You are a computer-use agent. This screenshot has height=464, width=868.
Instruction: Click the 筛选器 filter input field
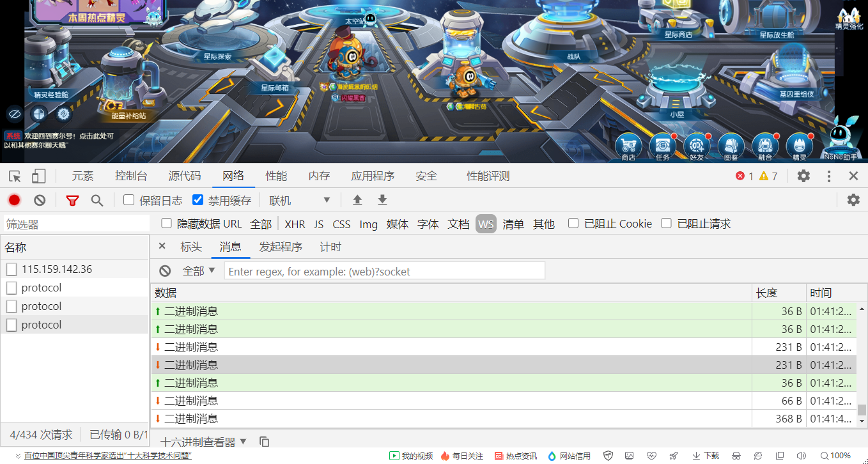click(75, 224)
